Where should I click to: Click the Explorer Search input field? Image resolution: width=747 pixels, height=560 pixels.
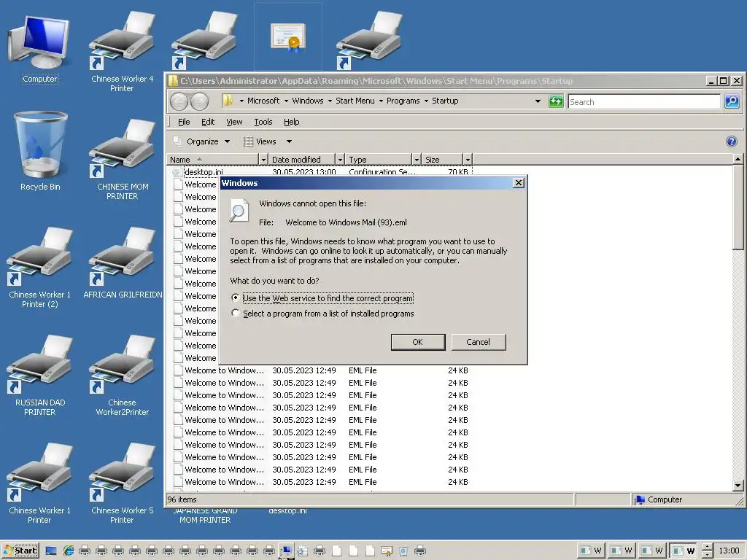click(x=643, y=101)
